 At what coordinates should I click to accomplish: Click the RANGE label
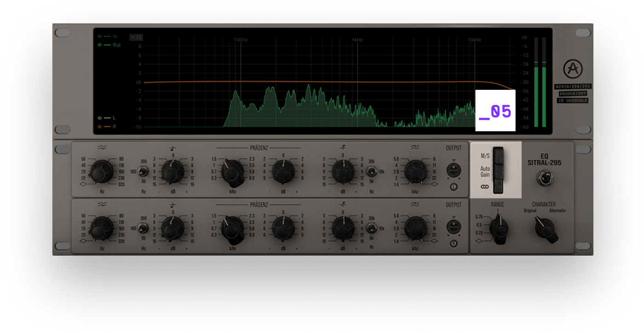[497, 204]
